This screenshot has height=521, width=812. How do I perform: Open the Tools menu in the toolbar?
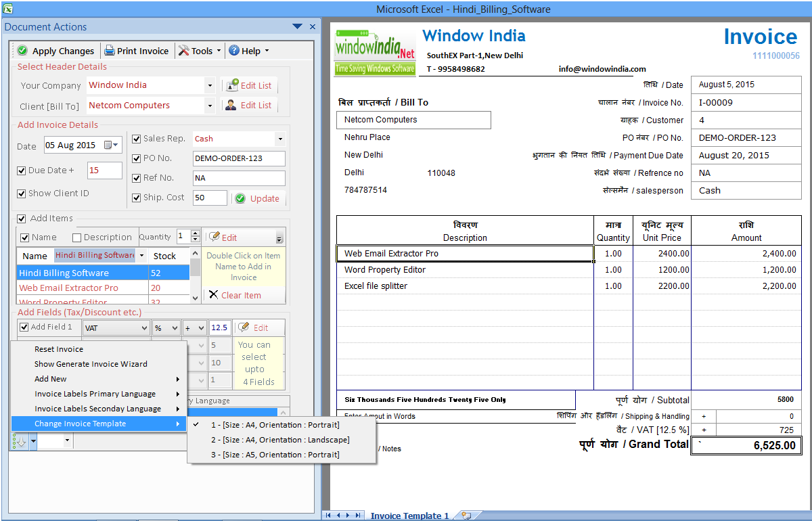click(200, 51)
